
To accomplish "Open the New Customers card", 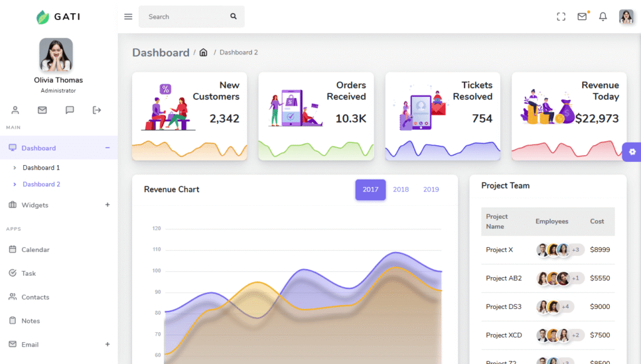I will click(x=189, y=116).
